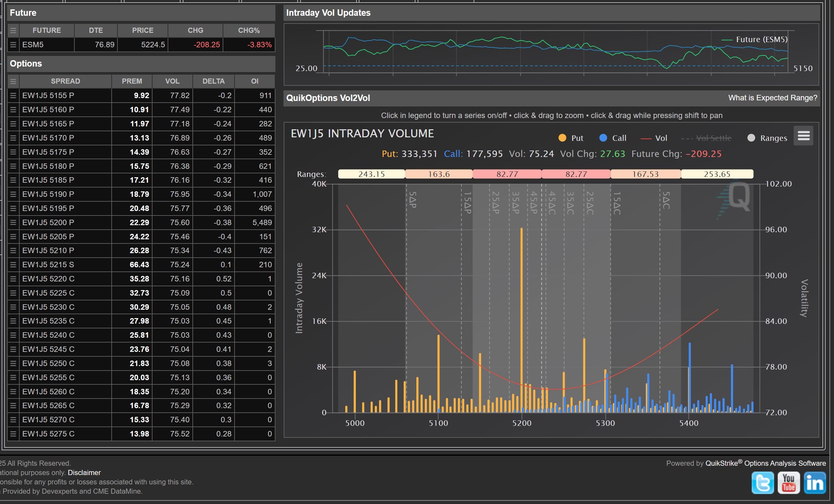Open row menu for EW1J5 5220 C
Screen dimensions: 834x504
click(x=13, y=279)
